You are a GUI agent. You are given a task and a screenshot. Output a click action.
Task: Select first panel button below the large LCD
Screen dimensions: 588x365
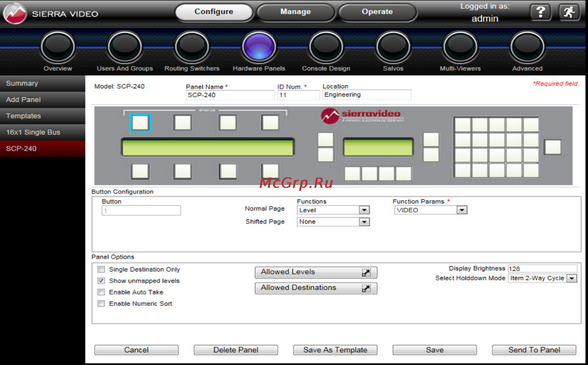click(x=140, y=172)
